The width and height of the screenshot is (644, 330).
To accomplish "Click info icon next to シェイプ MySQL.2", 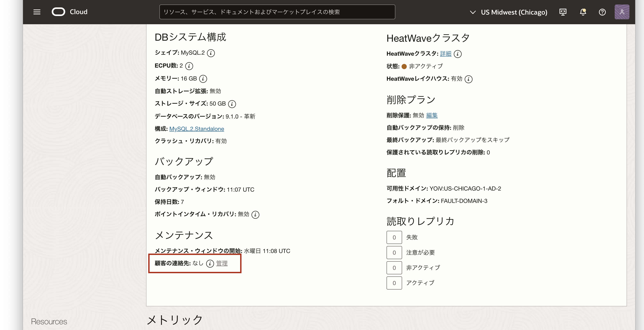I will (211, 53).
